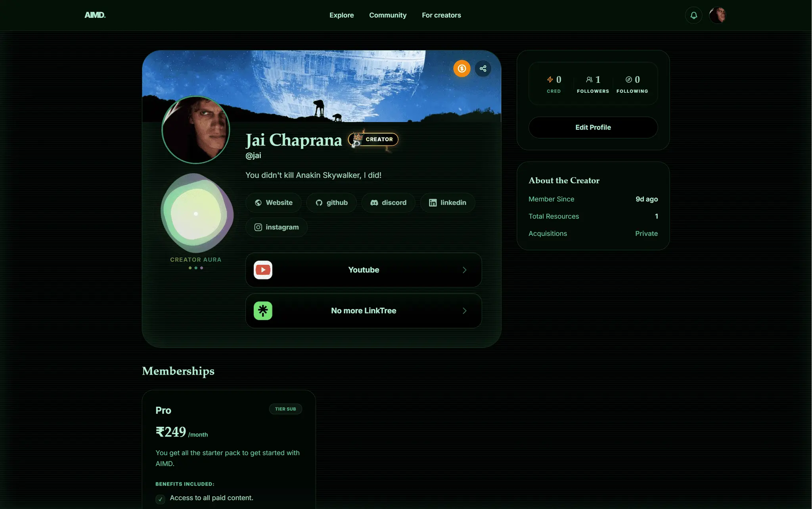Open the user avatar menu in header

click(x=717, y=15)
